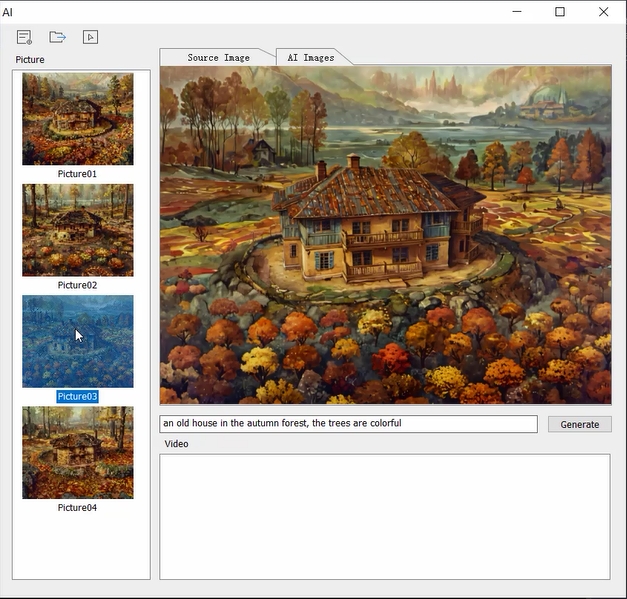Click the play video toolbar icon
This screenshot has height=599, width=627.
pyautogui.click(x=90, y=37)
